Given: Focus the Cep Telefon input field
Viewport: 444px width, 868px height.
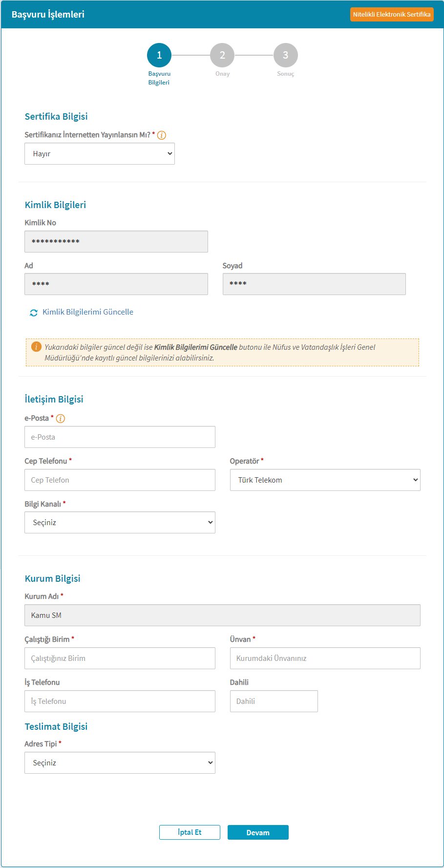Looking at the screenshot, I should click(x=120, y=480).
